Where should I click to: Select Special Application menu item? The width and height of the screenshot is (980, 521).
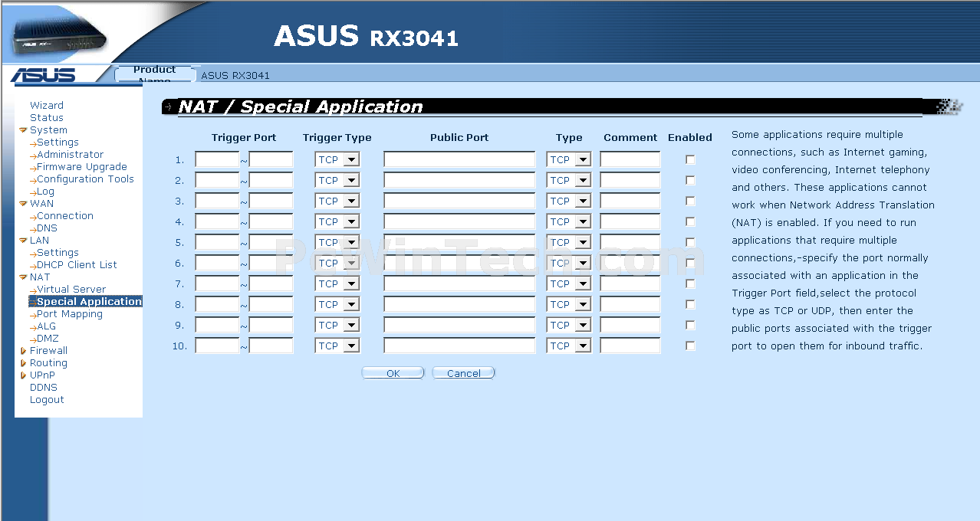pos(86,302)
